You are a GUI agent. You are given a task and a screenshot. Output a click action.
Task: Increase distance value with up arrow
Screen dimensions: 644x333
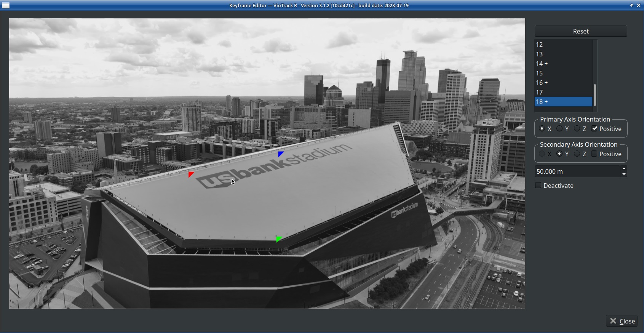pos(624,169)
